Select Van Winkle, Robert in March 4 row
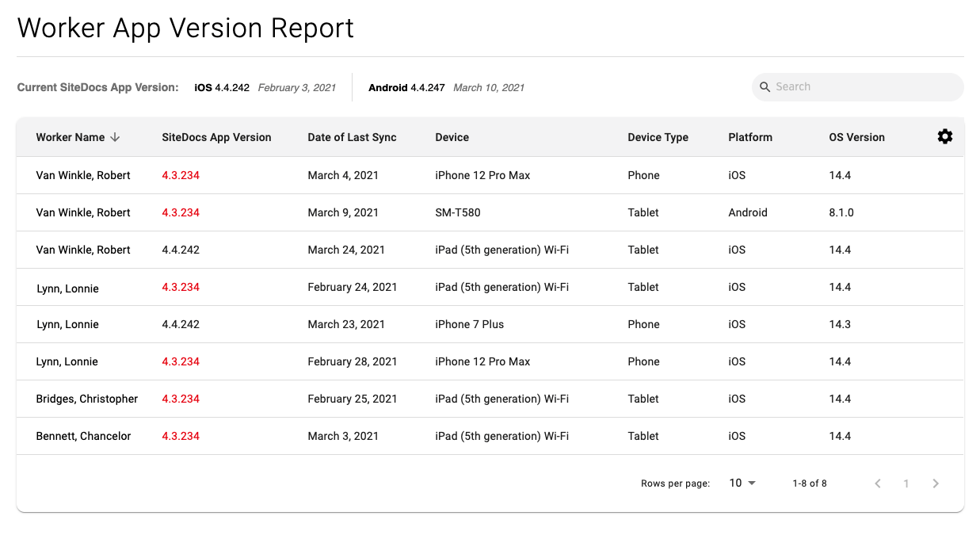Image resolution: width=980 pixels, height=535 pixels. (83, 175)
